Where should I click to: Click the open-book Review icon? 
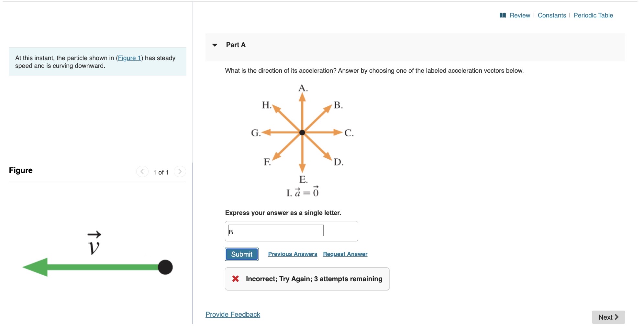pos(502,15)
